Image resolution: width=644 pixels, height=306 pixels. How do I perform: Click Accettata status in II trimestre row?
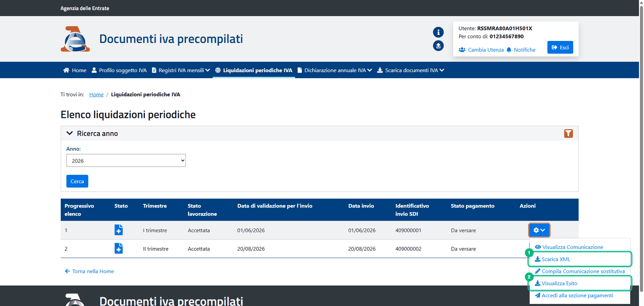[x=199, y=248]
